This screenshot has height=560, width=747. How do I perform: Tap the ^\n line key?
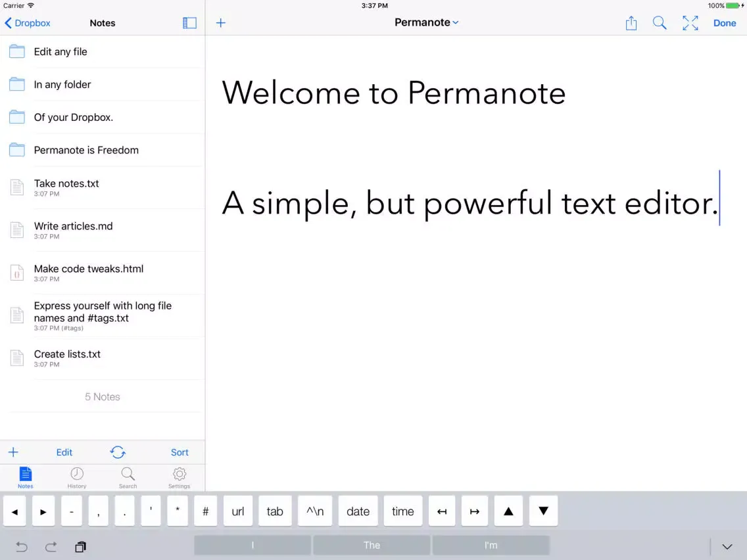(x=315, y=511)
